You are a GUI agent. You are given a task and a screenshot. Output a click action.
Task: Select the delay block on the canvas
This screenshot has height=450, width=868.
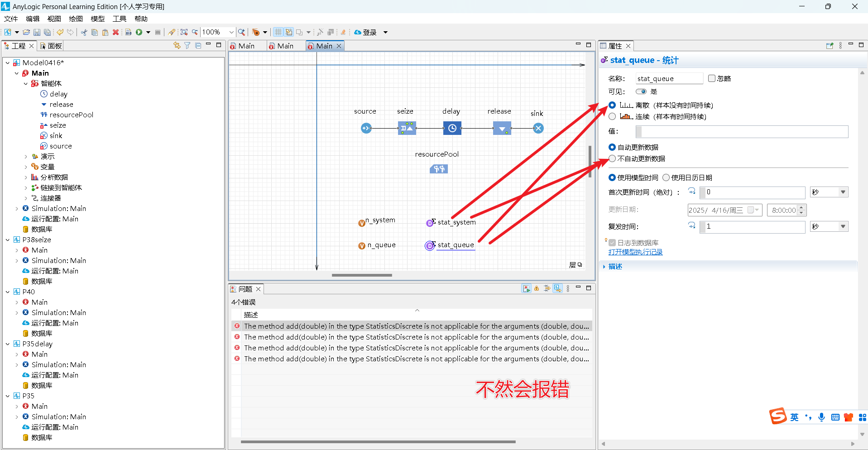tap(451, 128)
